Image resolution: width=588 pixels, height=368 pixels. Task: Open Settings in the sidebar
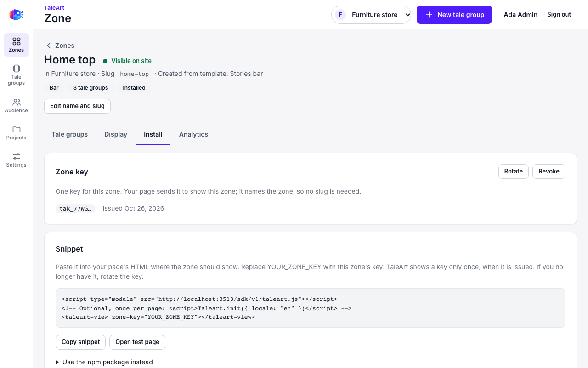tap(17, 160)
